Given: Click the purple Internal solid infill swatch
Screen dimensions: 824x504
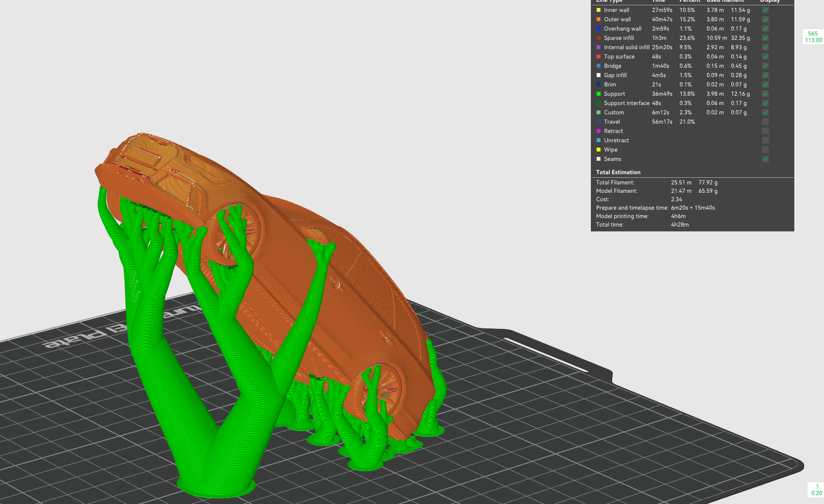Looking at the screenshot, I should point(598,47).
